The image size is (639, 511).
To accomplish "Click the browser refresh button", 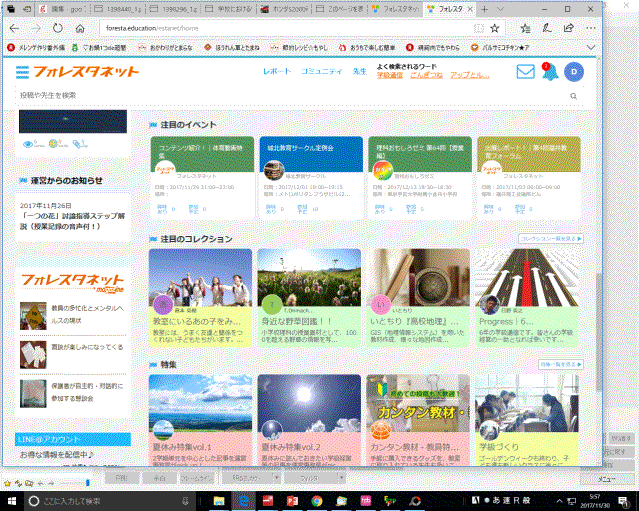I will tap(57, 28).
